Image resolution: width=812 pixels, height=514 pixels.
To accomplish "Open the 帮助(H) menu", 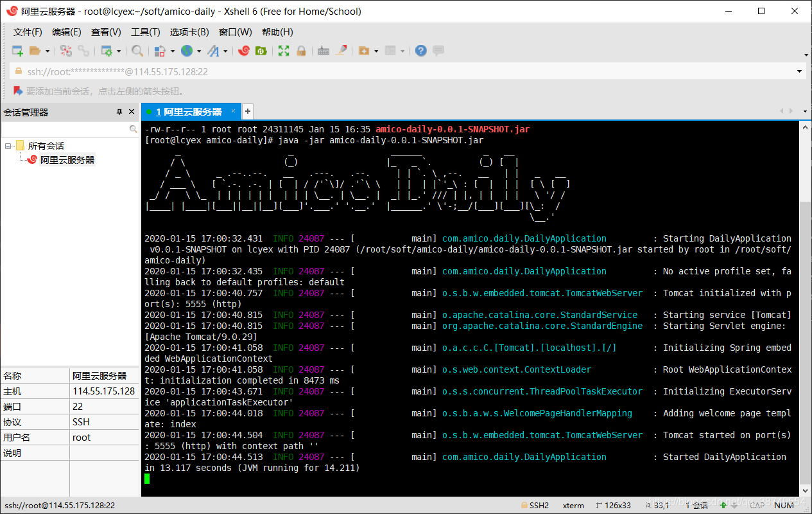I will click(277, 32).
